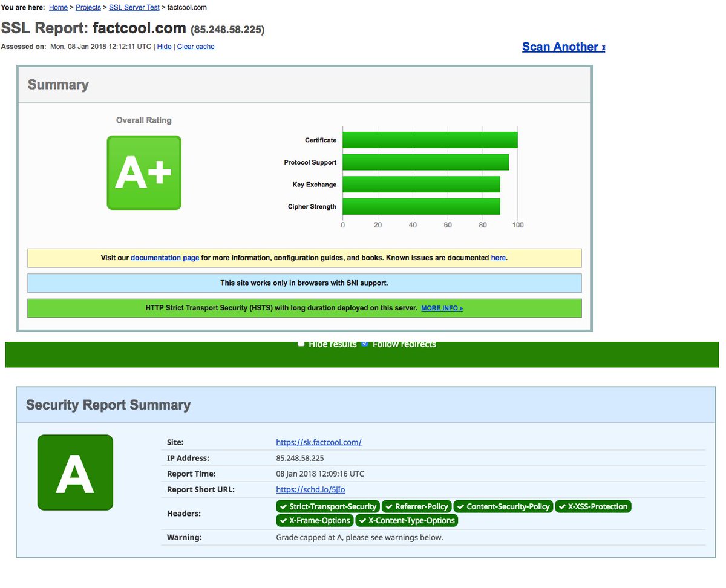
Task: Click MORE INFO link in HSTS banner
Action: click(442, 308)
